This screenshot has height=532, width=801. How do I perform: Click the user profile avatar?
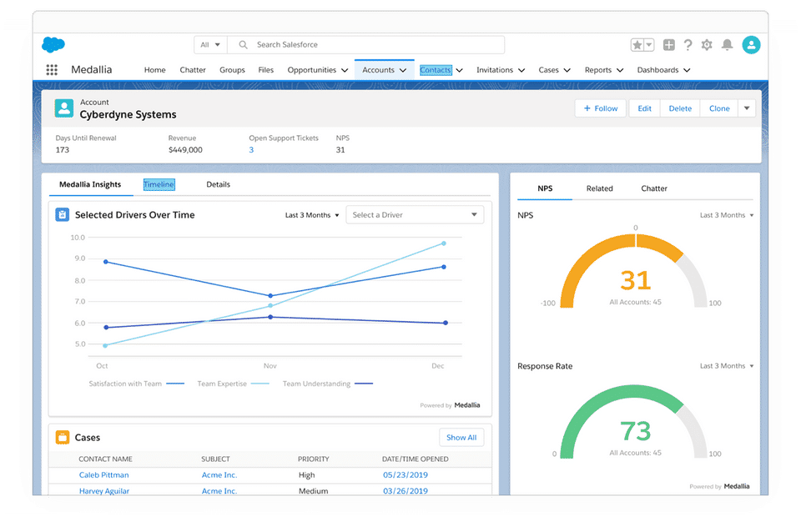click(751, 45)
